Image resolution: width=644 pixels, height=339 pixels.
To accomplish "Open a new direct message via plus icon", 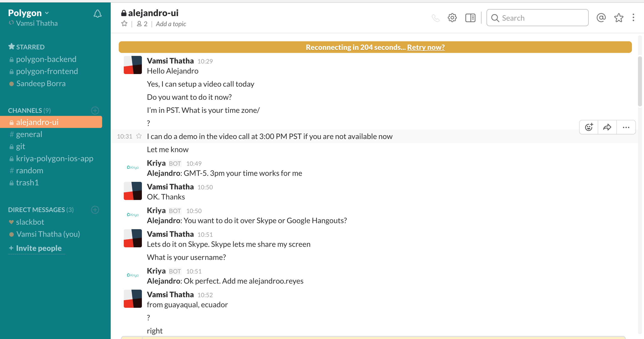I will pyautogui.click(x=95, y=210).
